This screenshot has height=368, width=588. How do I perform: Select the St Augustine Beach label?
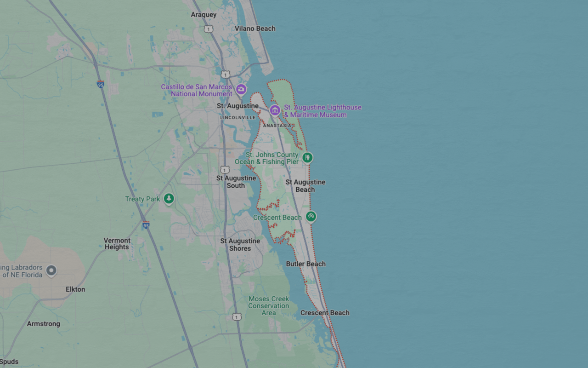(305, 186)
